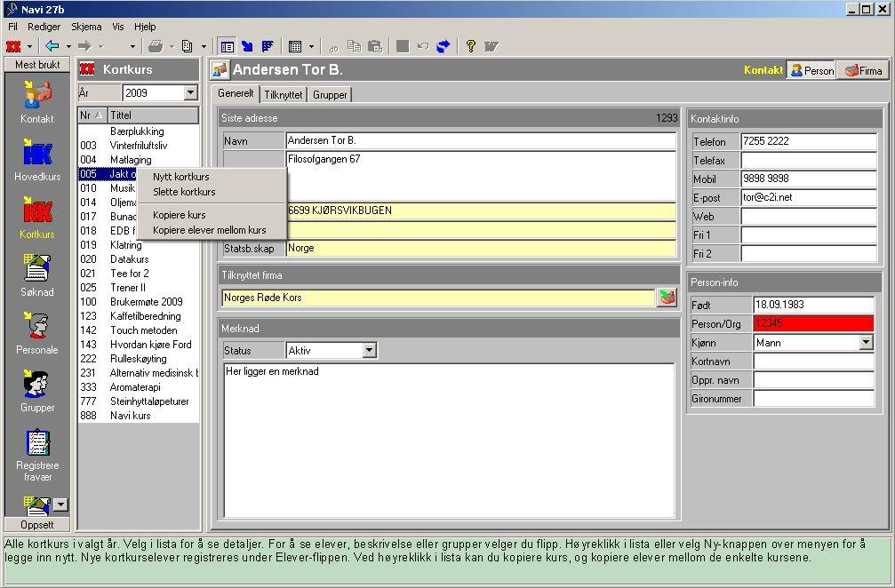This screenshot has width=895, height=588.
Task: Open Grupper in the sidebar
Action: click(37, 391)
